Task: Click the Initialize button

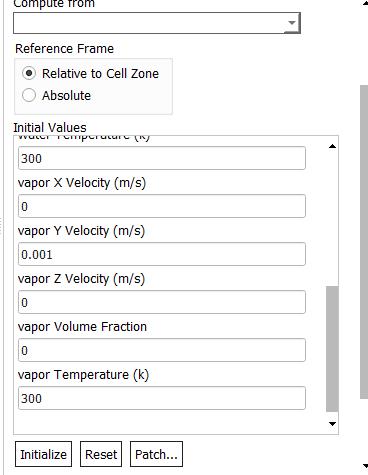Action: pyautogui.click(x=43, y=454)
